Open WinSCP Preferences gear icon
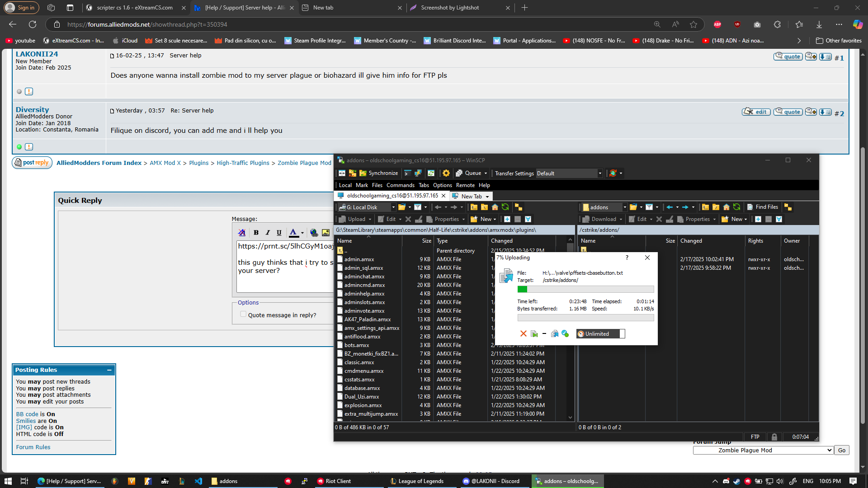Viewport: 868px width, 488px height. coord(446,173)
